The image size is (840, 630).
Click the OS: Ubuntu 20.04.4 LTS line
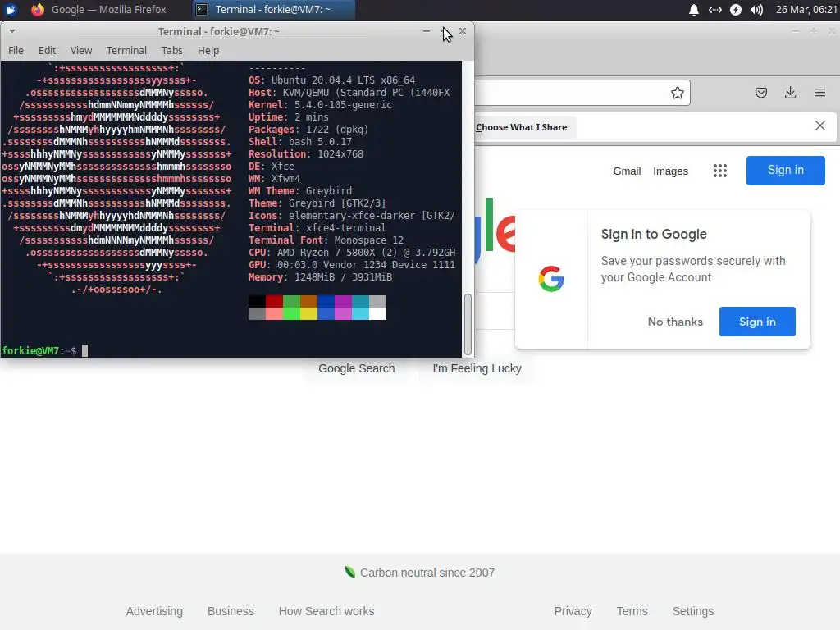pos(331,80)
